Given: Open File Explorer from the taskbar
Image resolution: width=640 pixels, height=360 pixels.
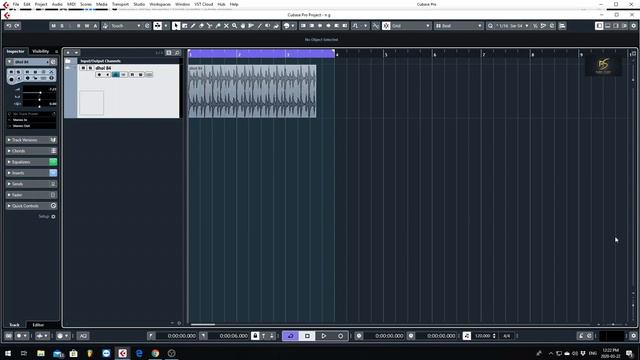Looking at the screenshot, I should coord(41,353).
